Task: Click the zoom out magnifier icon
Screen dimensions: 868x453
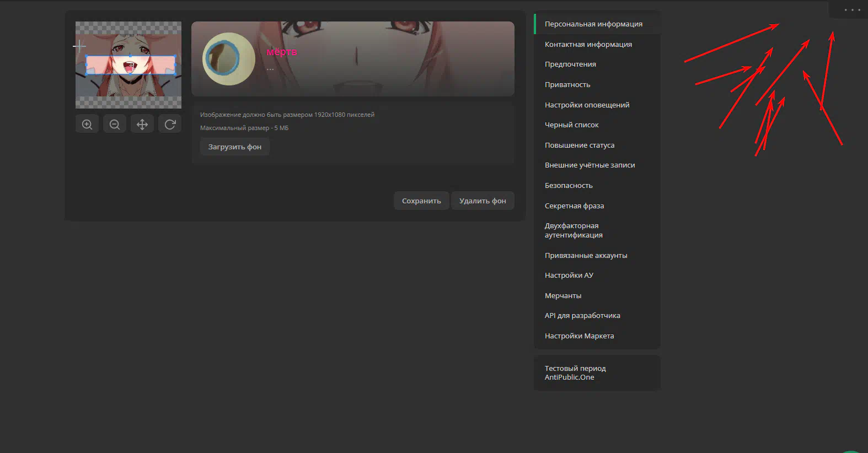Action: tap(115, 125)
